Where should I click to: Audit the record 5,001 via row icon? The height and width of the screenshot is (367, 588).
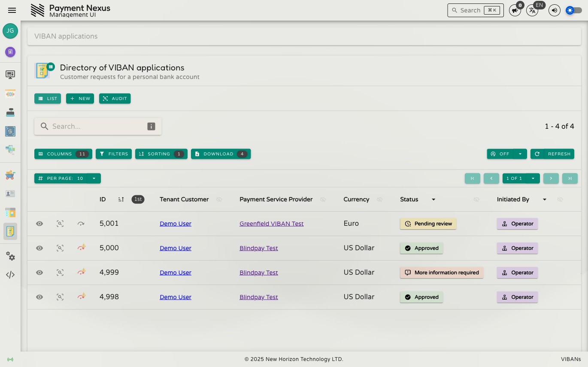(60, 224)
